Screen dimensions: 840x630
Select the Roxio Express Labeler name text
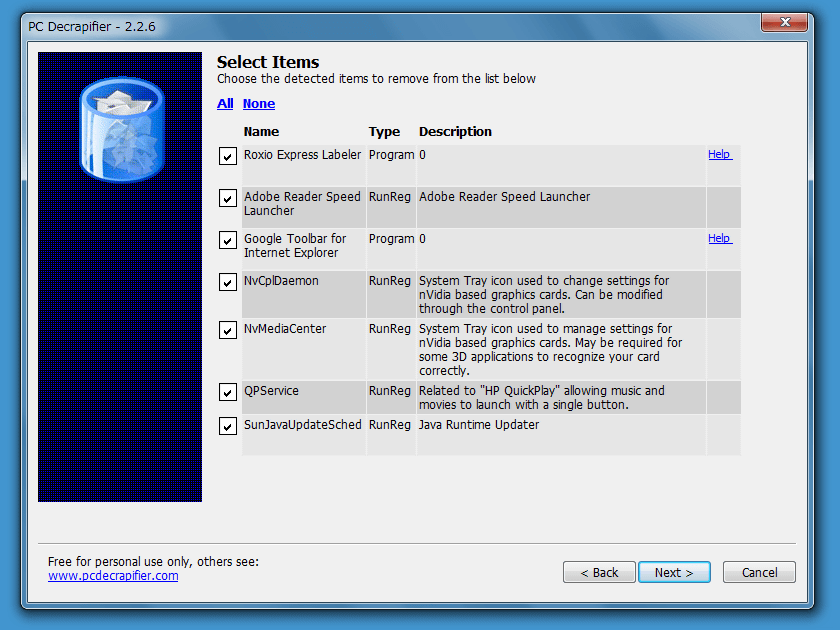303,155
